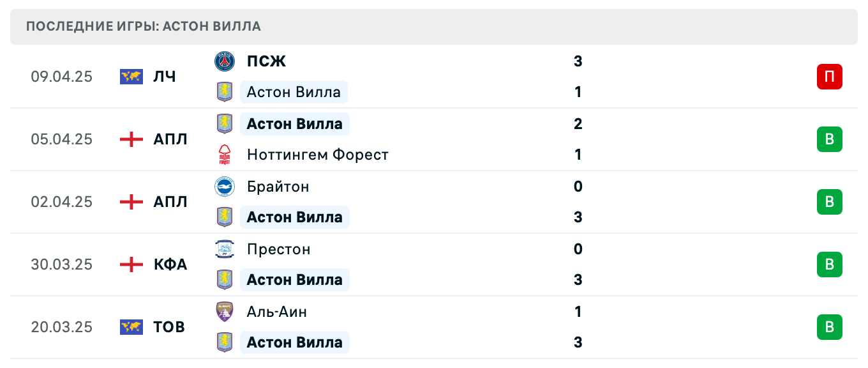
Task: Open the ПСЖ team name link
Action: click(266, 61)
